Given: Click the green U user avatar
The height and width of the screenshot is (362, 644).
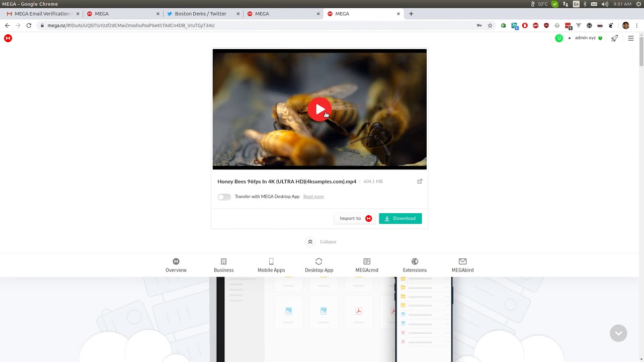Looking at the screenshot, I should (559, 38).
